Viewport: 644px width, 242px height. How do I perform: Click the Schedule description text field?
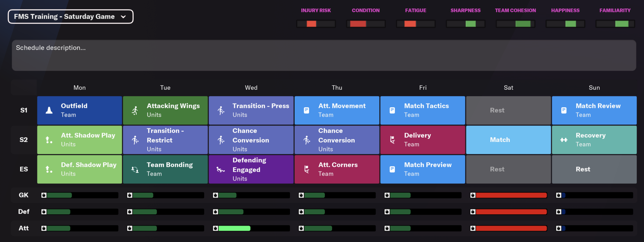324,55
